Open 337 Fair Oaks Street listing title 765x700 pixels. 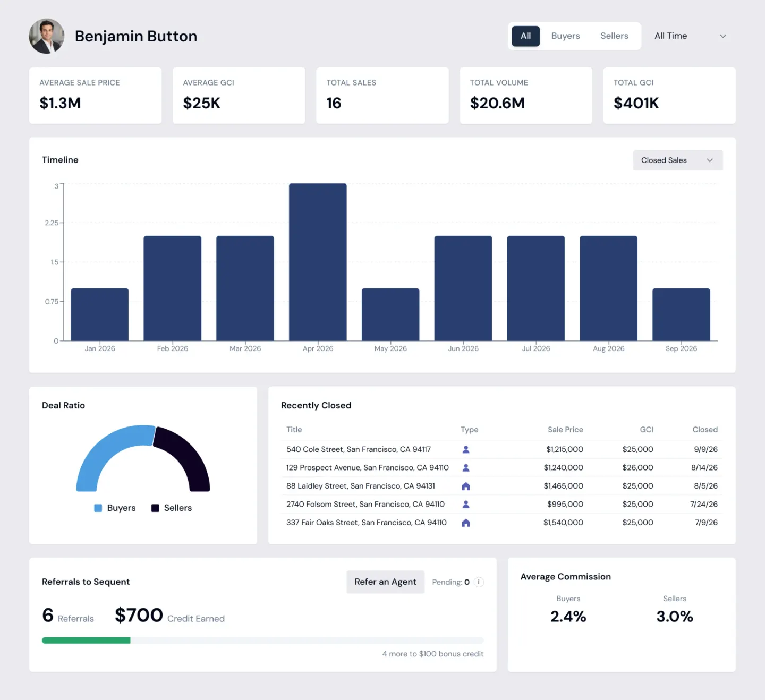coord(367,523)
